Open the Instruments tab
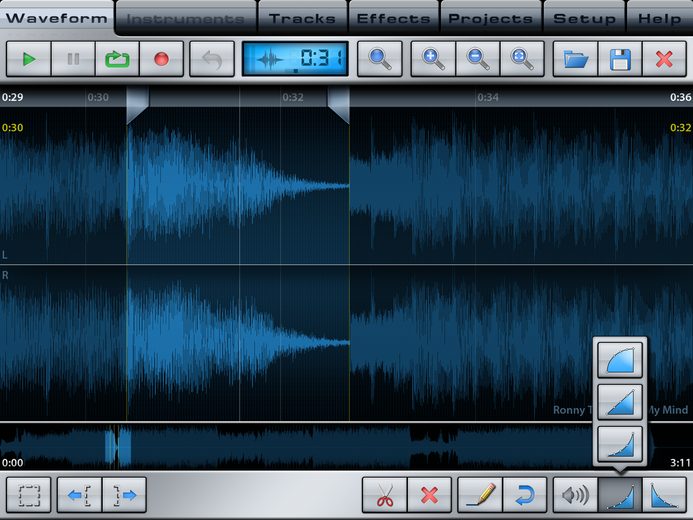Screen dimensions: 693x520 point(186,19)
